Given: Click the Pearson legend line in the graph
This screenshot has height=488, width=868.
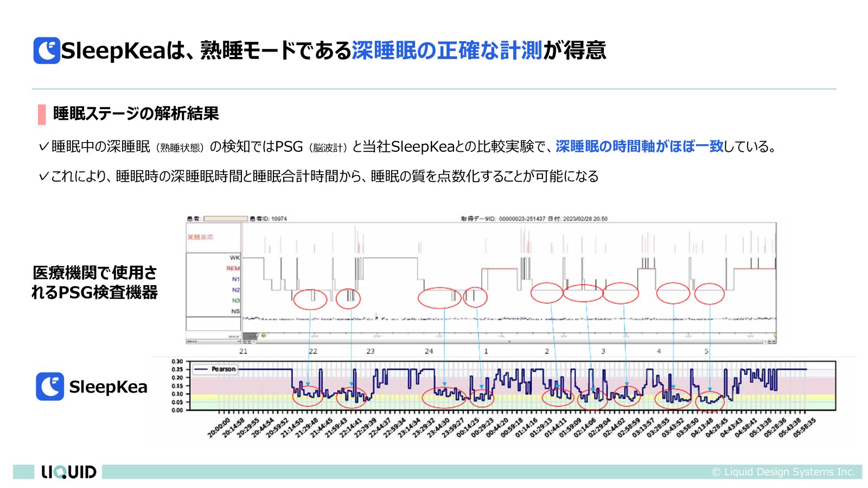Looking at the screenshot, I should point(201,369).
